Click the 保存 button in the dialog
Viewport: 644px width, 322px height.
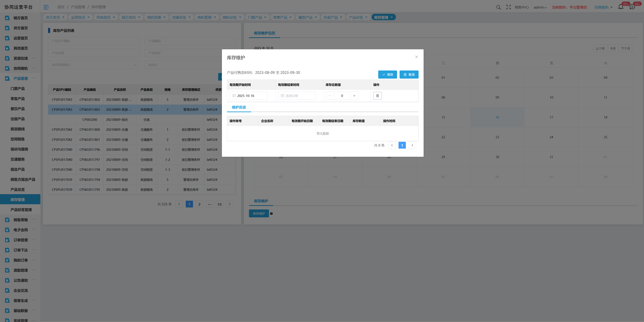[387, 75]
